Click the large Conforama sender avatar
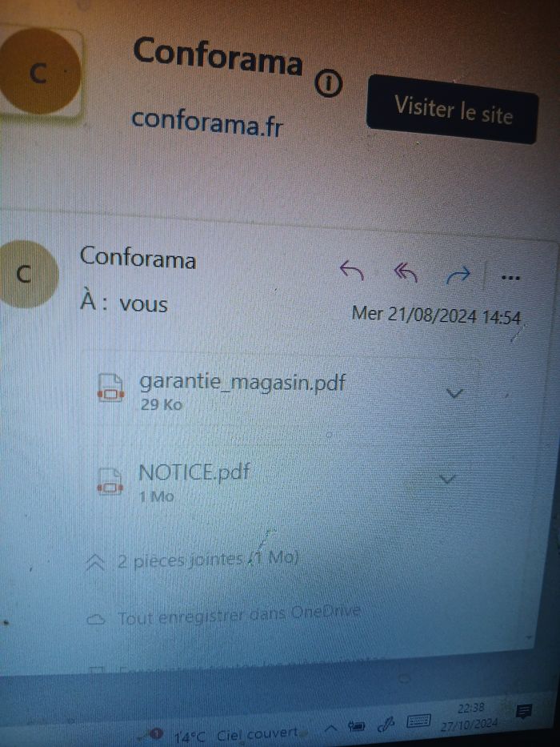 pyautogui.click(x=40, y=71)
